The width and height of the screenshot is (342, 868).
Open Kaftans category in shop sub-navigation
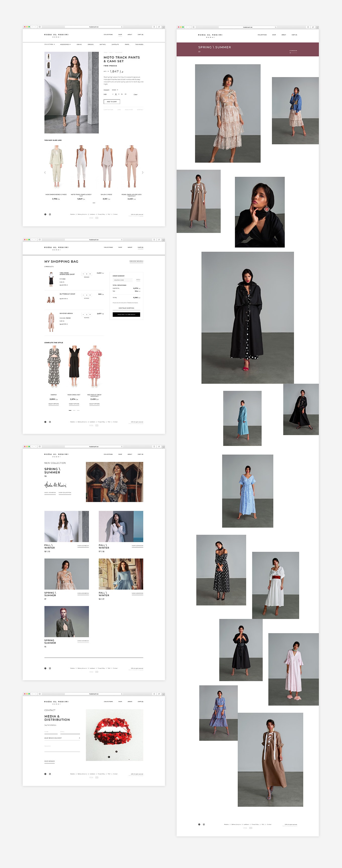click(x=103, y=45)
